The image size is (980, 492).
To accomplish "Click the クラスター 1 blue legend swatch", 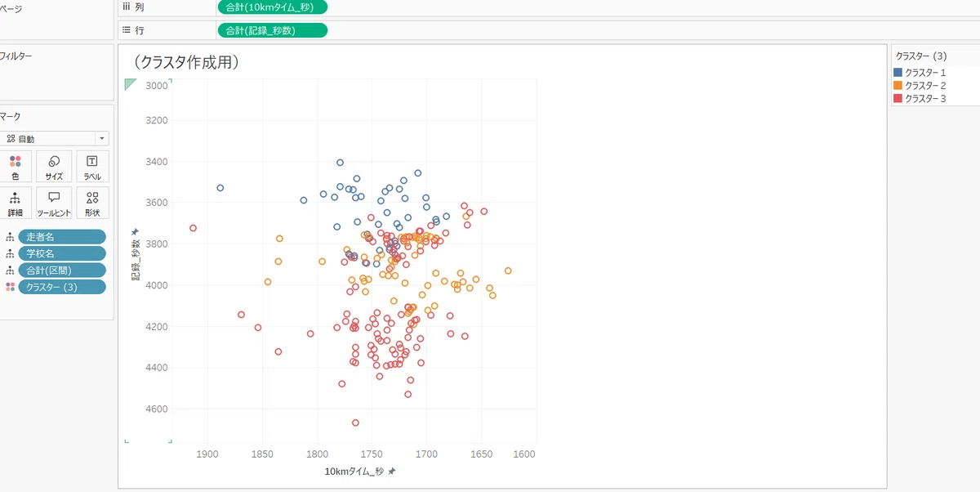I will (898, 73).
